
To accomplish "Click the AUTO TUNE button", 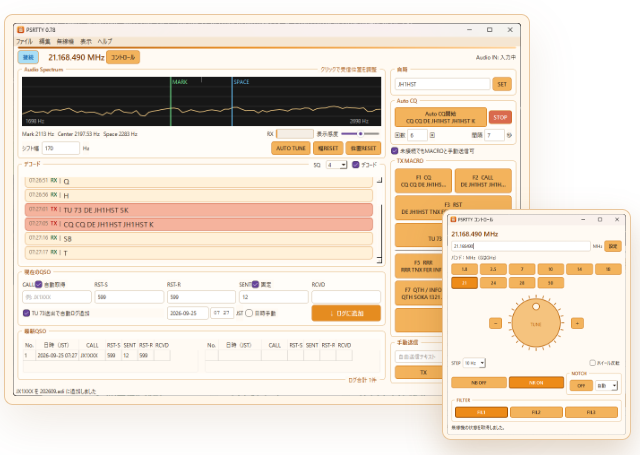I will (x=291, y=148).
